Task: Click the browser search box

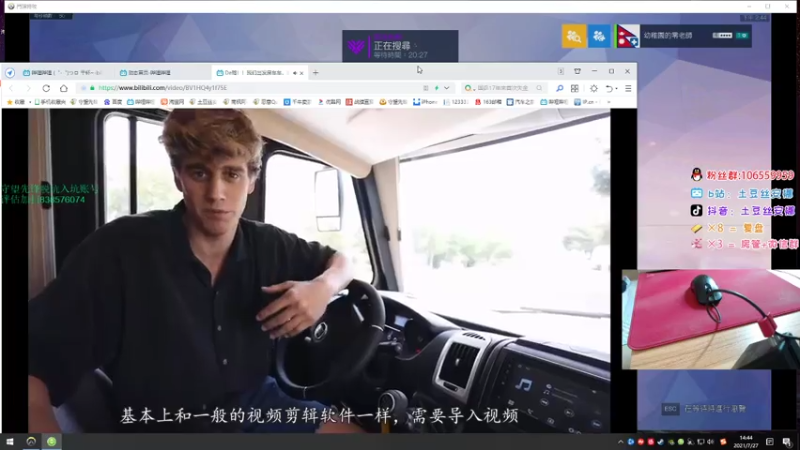Action: [503, 88]
